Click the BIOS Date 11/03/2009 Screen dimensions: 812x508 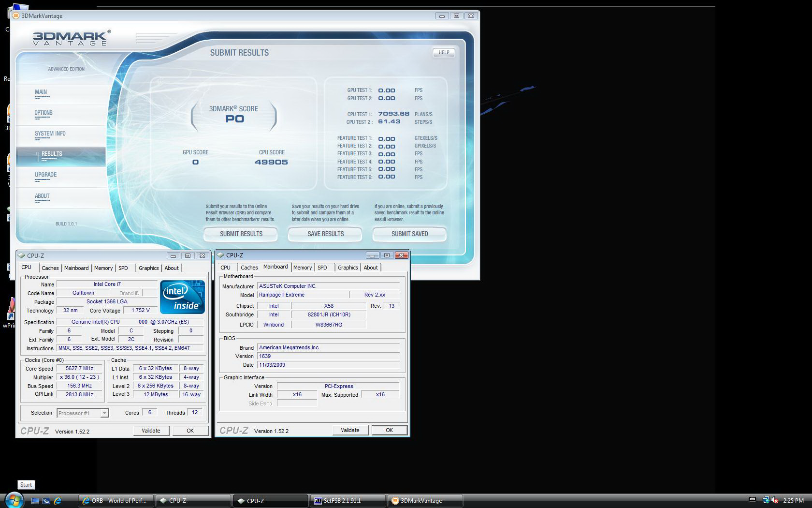[x=329, y=365]
